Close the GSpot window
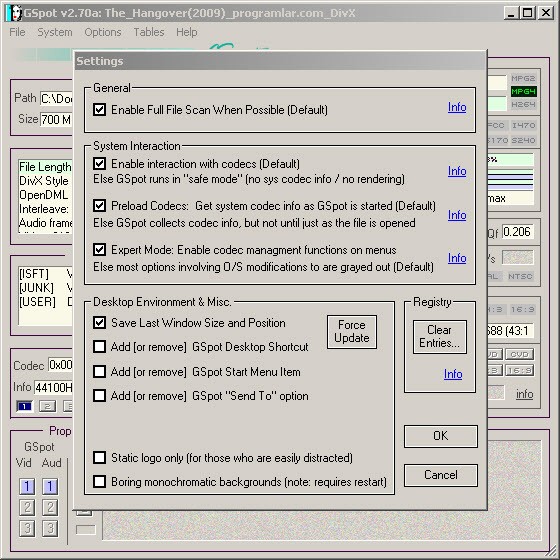The width and height of the screenshot is (560, 560). (546, 13)
